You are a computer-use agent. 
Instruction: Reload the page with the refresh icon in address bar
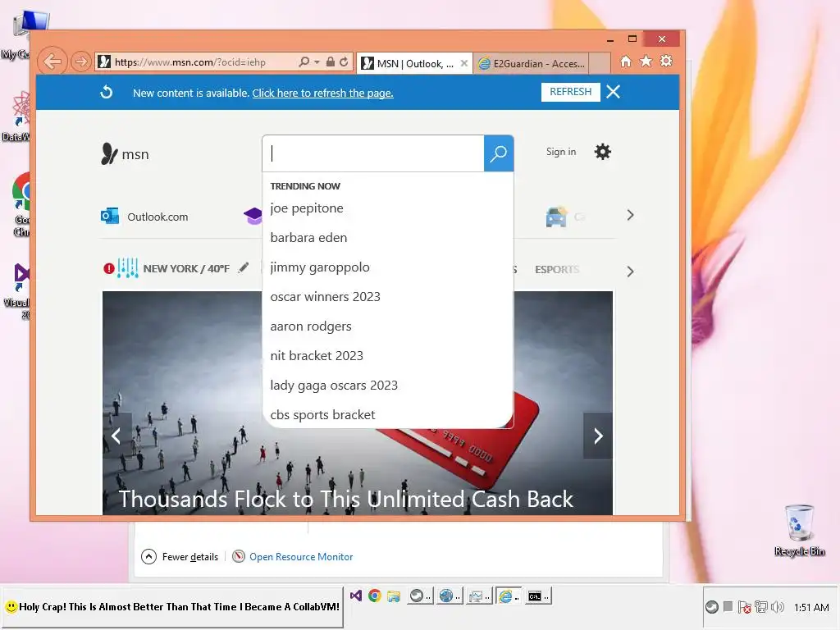[344, 62]
